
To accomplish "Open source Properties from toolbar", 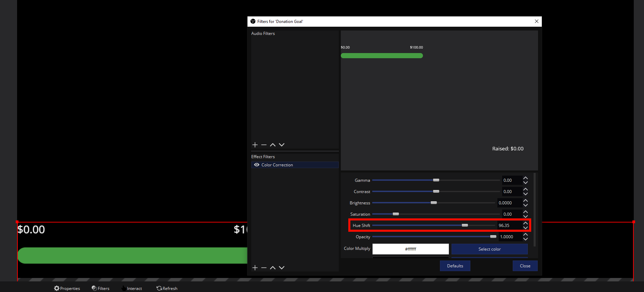I will (67, 288).
